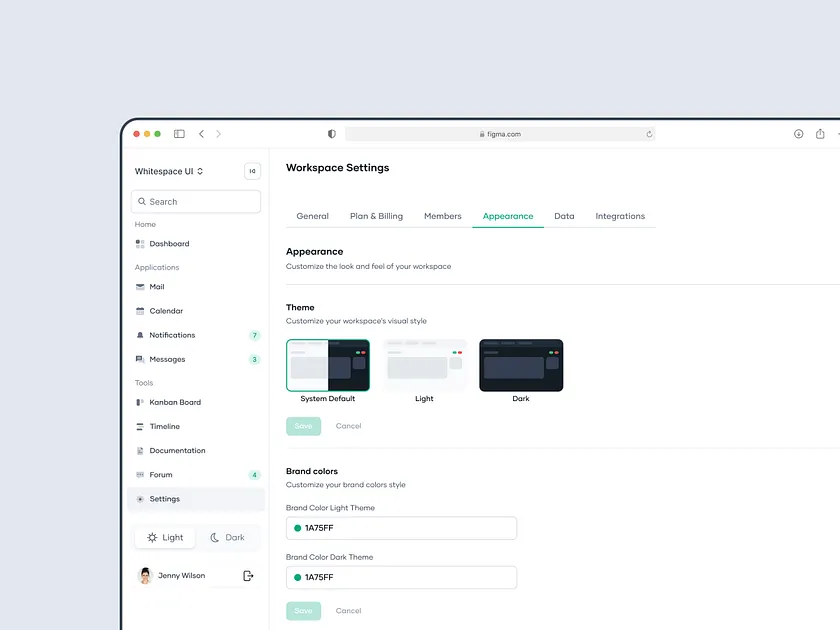Click the Notifications badge showing 7

pos(254,335)
